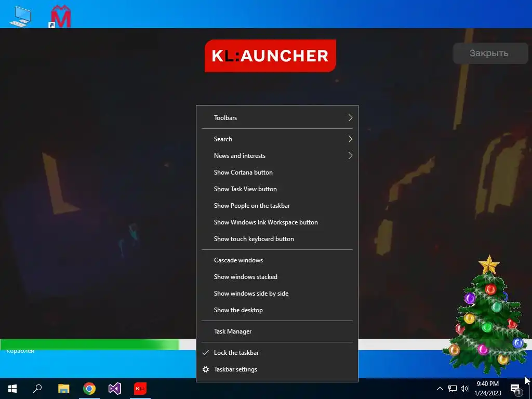The width and height of the screenshot is (532, 399).
Task: Open the This PC desktop icon
Action: pos(20,16)
